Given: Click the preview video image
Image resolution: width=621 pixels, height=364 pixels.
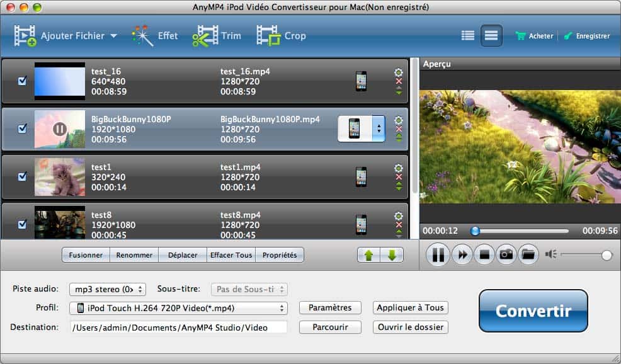Looking at the screenshot, I should (x=520, y=147).
